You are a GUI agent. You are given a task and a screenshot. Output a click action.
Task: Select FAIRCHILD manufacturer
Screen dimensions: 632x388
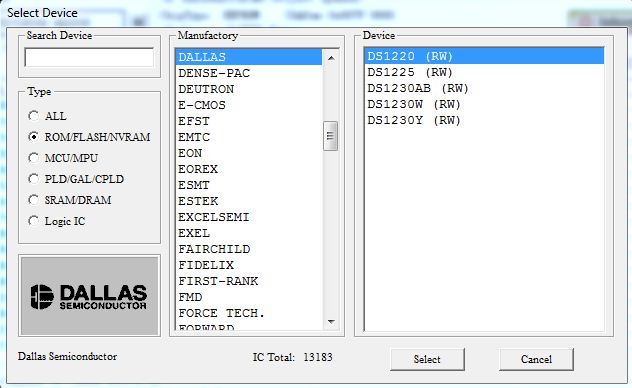coord(249,249)
